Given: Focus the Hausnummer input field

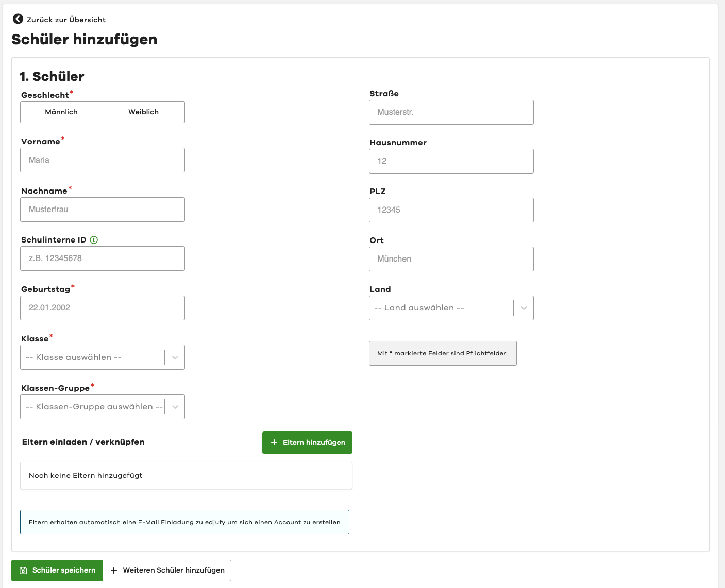Looking at the screenshot, I should coord(451,161).
